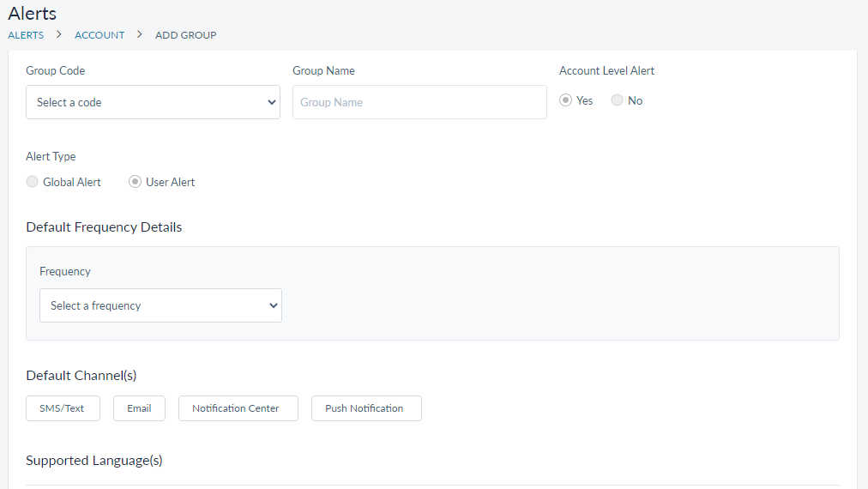Click the ADD GROUP breadcrumb
Viewport: 868px width, 489px height.
(185, 35)
